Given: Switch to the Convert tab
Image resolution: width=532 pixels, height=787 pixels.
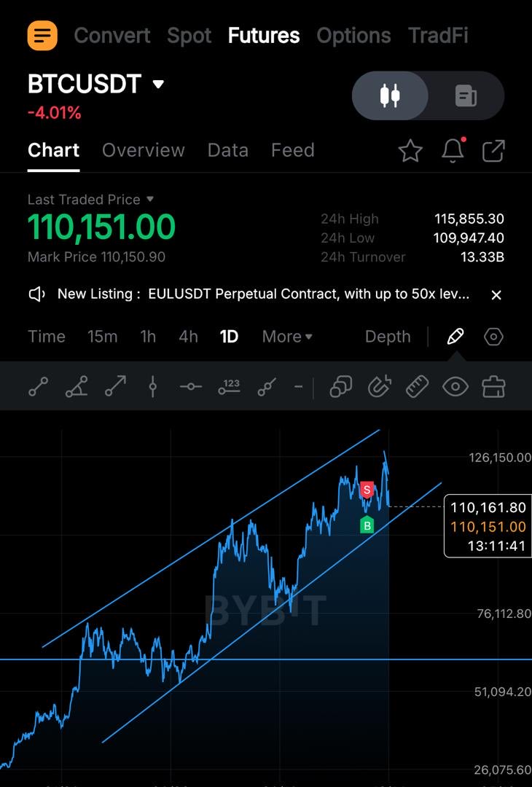Looking at the screenshot, I should (112, 36).
